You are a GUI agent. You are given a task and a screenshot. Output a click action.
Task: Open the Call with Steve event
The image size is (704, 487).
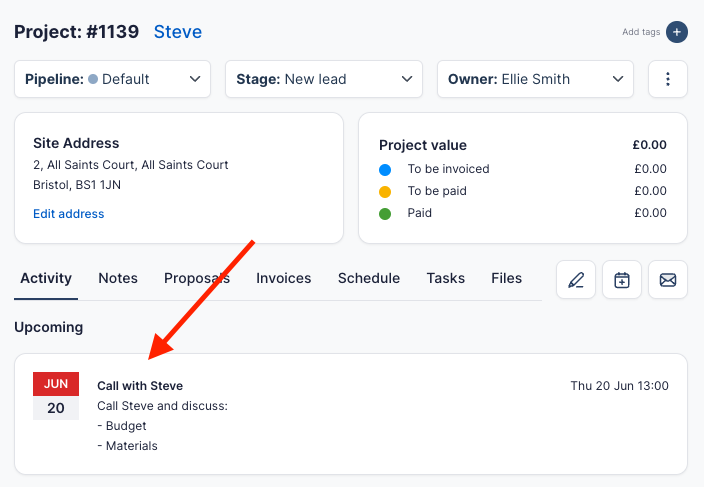(140, 386)
